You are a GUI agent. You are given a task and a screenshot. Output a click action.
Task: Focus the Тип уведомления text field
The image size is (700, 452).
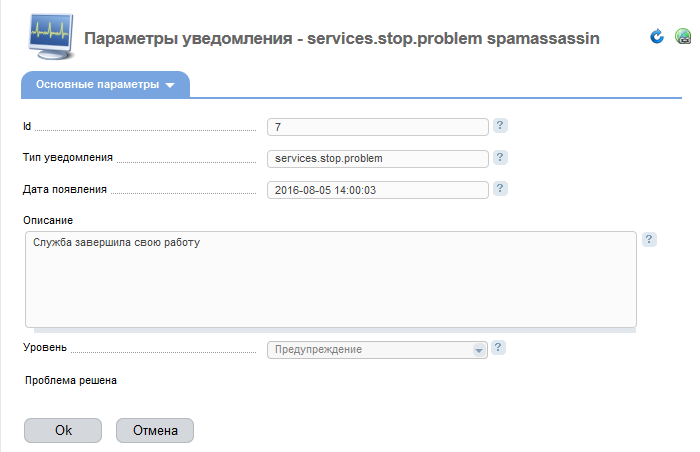tap(378, 159)
